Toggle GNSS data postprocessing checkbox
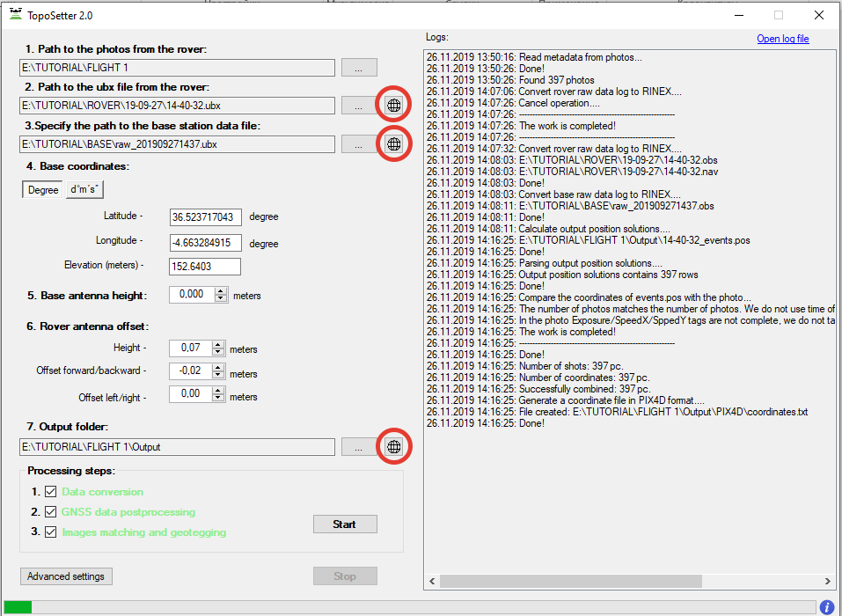Viewport: 842px width, 616px height. pos(50,512)
